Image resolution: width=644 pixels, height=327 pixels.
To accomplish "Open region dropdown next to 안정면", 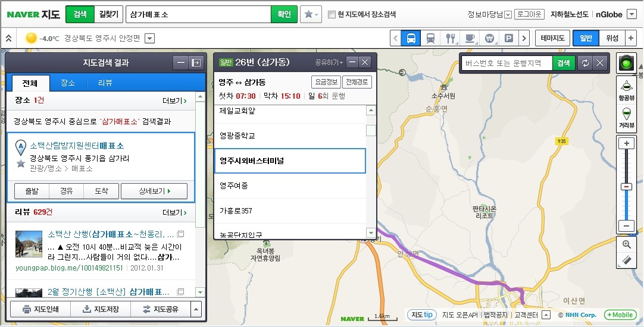I will click(x=150, y=39).
